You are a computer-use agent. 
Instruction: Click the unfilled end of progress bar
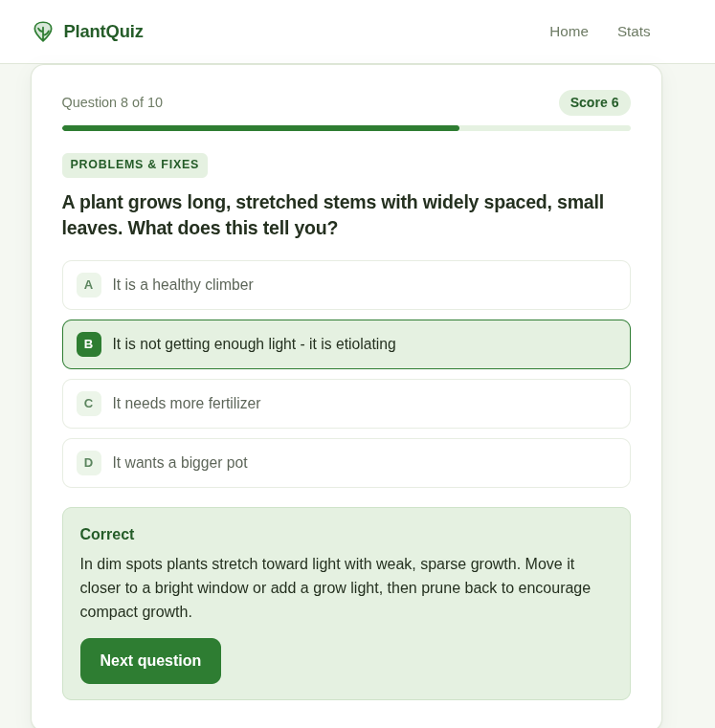[545, 128]
